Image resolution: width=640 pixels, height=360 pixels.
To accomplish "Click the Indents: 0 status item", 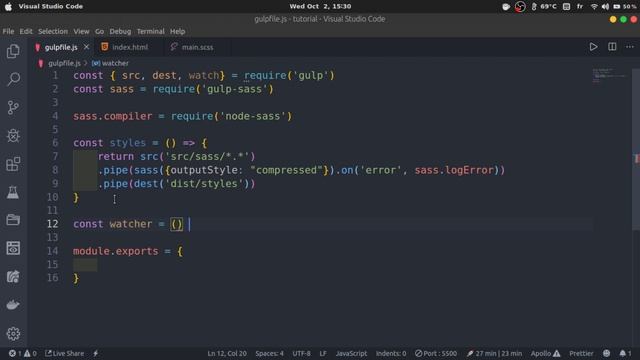I will tap(391, 353).
